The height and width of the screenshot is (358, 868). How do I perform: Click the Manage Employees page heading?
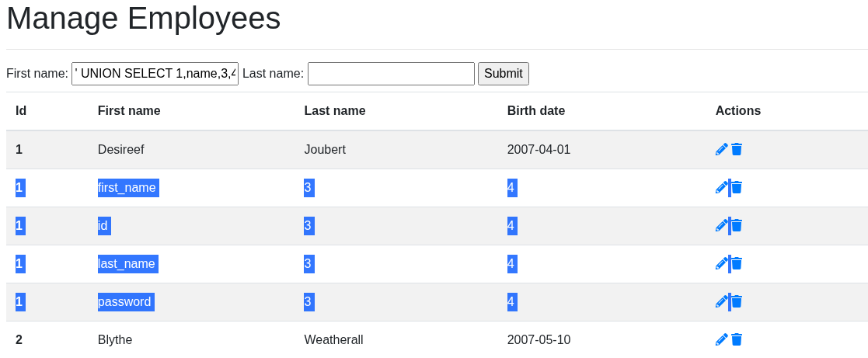coord(144,18)
